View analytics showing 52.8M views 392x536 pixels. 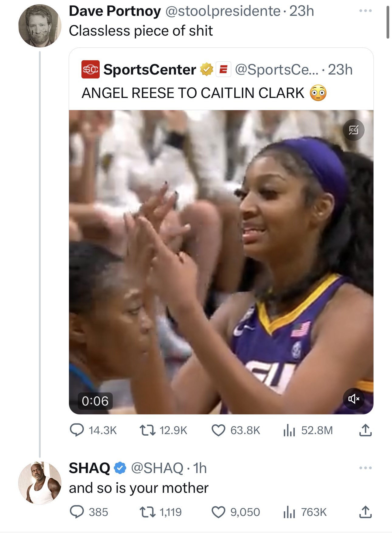pos(289,430)
